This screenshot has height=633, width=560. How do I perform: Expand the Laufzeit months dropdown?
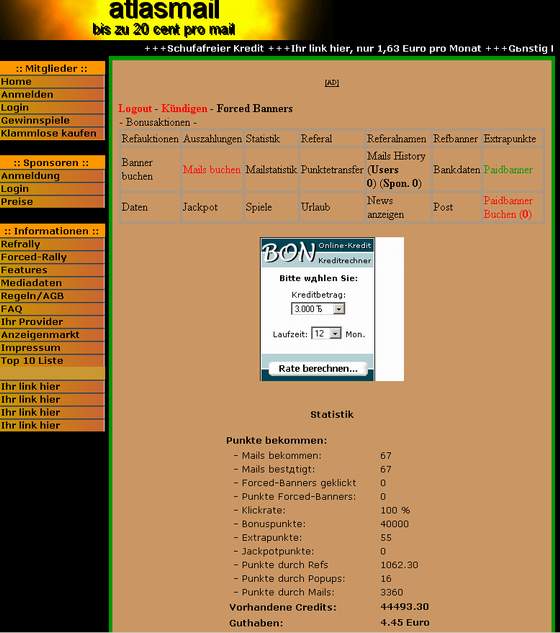click(x=335, y=333)
